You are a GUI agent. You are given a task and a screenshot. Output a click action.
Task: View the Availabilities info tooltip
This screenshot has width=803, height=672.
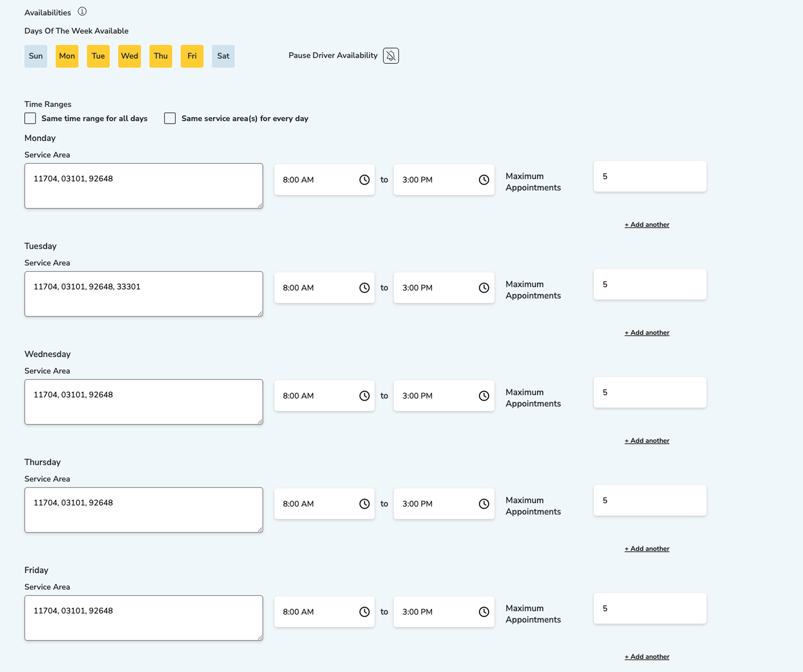coord(82,12)
